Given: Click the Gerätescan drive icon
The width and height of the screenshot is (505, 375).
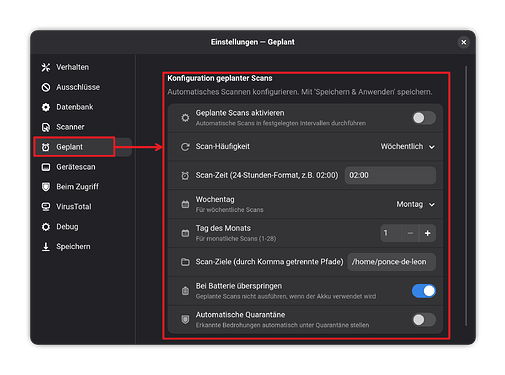Looking at the screenshot, I should (46, 167).
